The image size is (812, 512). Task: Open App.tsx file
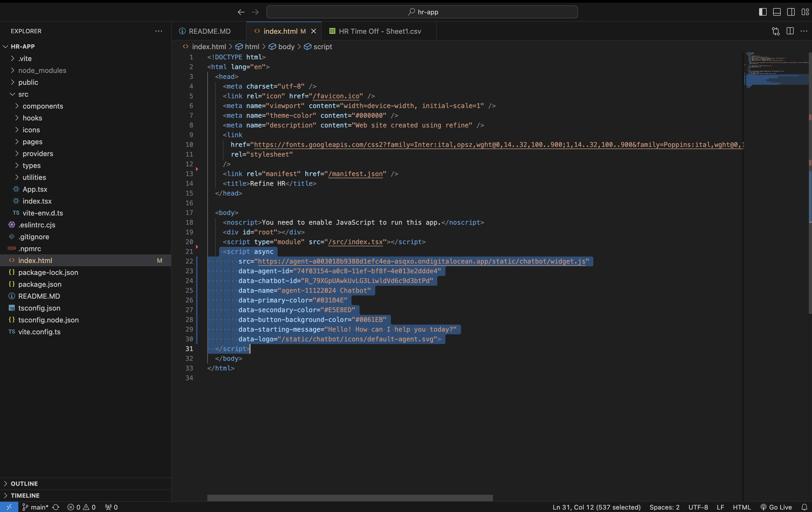[x=86, y=189]
